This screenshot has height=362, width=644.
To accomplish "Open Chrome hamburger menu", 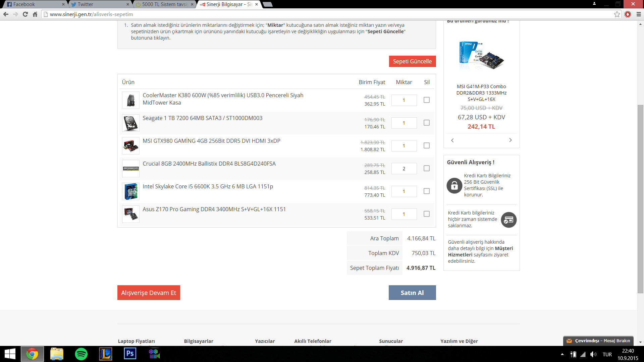I will pos(639,14).
